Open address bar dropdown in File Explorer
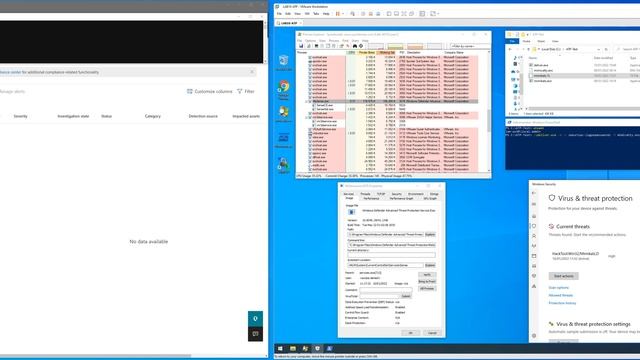640x360 pixels. [598, 49]
